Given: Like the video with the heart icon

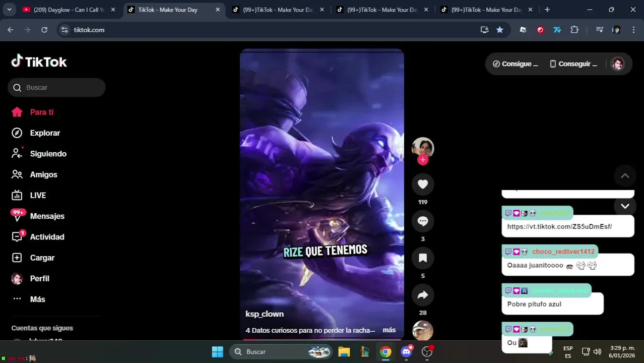Looking at the screenshot, I should coord(423,185).
